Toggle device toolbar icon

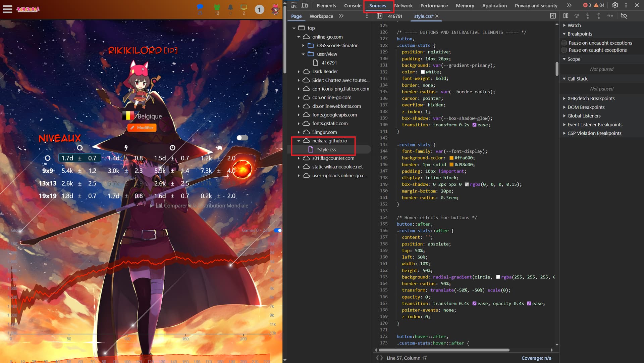(x=305, y=5)
